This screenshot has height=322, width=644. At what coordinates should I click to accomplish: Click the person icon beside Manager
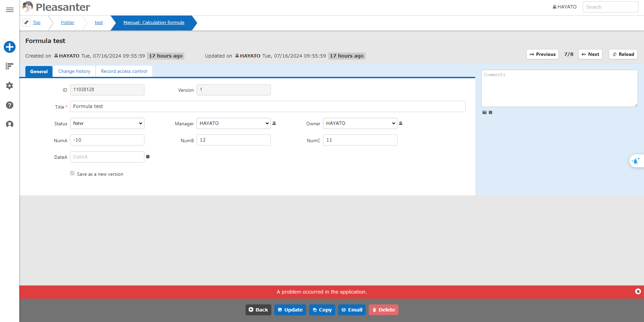274,123
